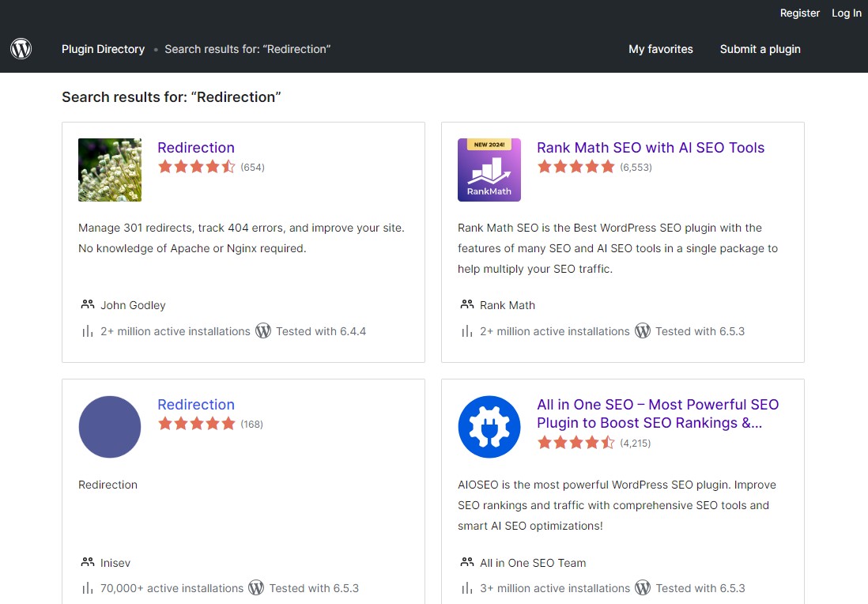Click bar icon next to 70,000+ active installations
This screenshot has width=868, height=604.
point(88,588)
